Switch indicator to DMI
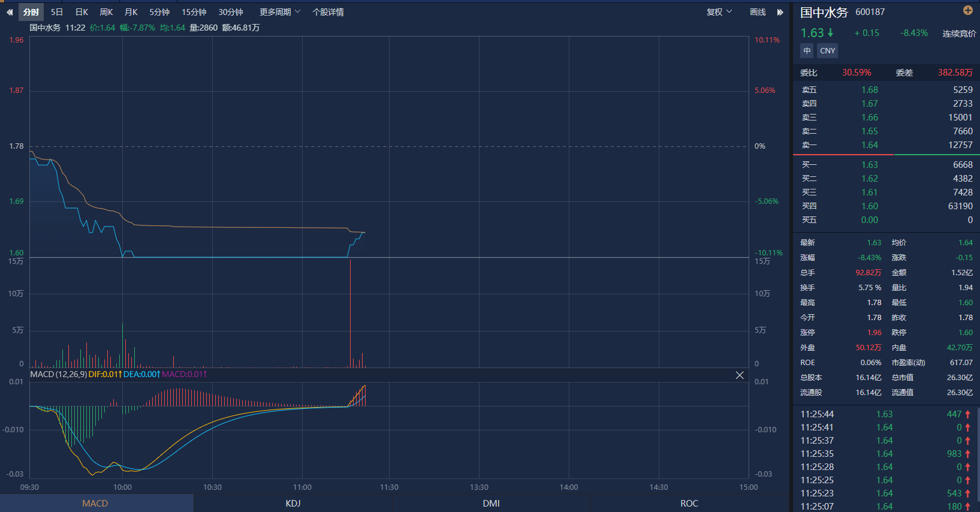The image size is (980, 512). [x=491, y=503]
